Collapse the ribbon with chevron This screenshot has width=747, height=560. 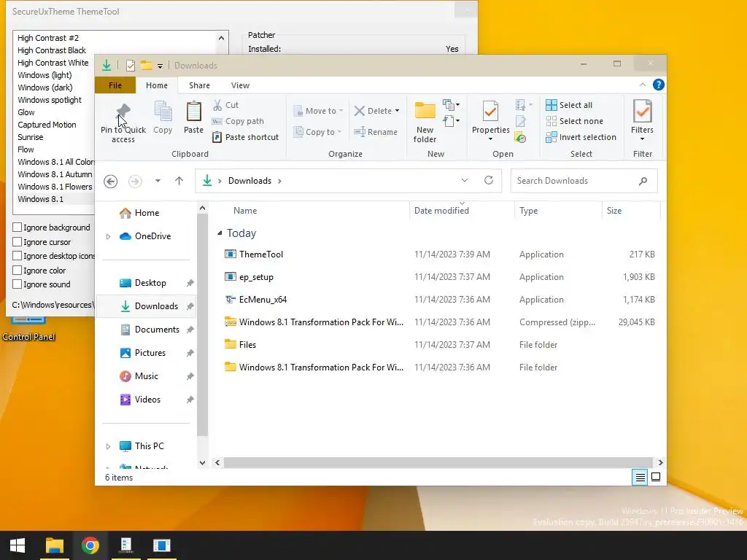coord(642,85)
